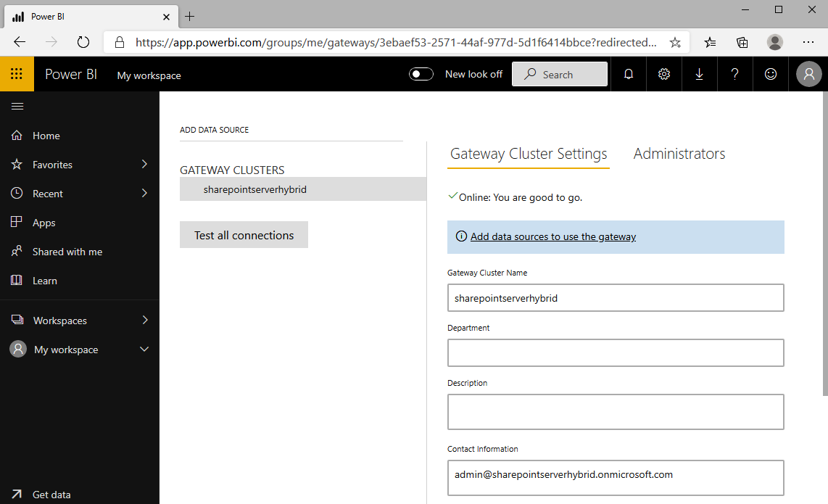Open a new browser tab
This screenshot has width=828, height=504.
[189, 17]
